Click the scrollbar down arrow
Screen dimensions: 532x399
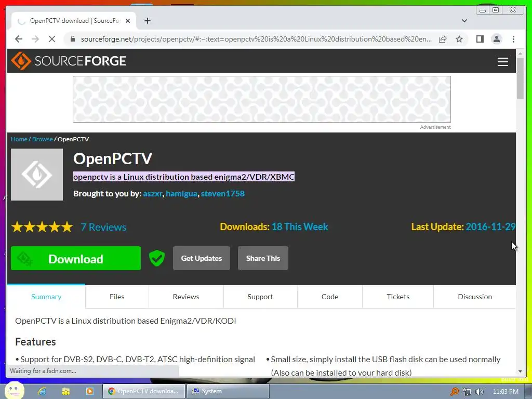(520, 371)
